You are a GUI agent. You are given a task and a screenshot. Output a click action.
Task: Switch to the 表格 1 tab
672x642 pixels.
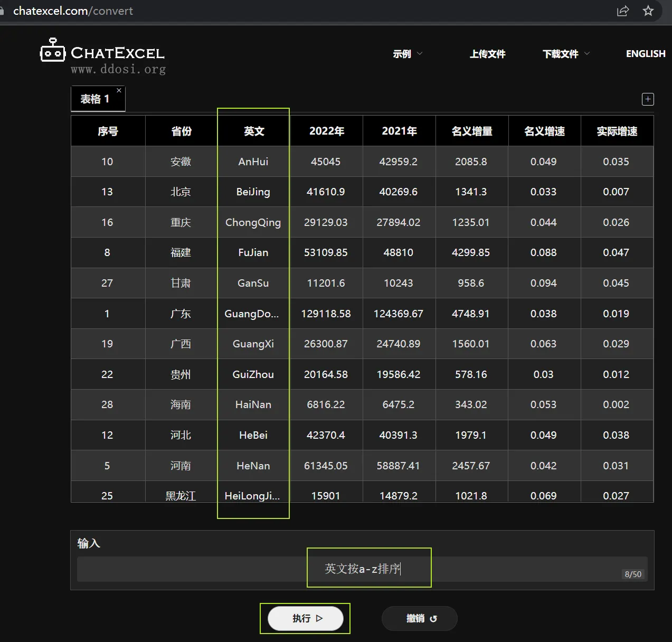pos(94,99)
